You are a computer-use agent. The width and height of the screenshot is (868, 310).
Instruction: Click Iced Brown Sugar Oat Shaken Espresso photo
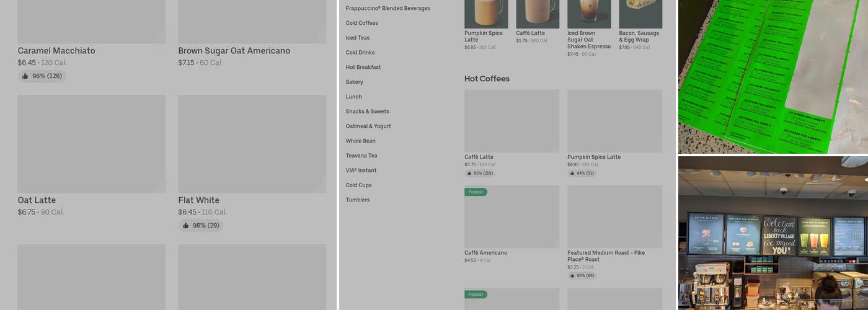pos(589,14)
